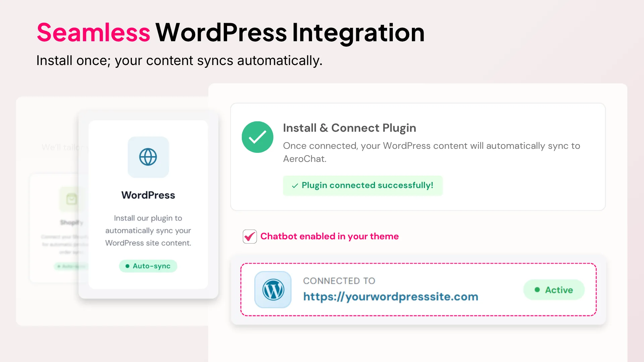Click the blurred Shopify bag icon
This screenshot has width=644, height=362.
click(x=71, y=199)
